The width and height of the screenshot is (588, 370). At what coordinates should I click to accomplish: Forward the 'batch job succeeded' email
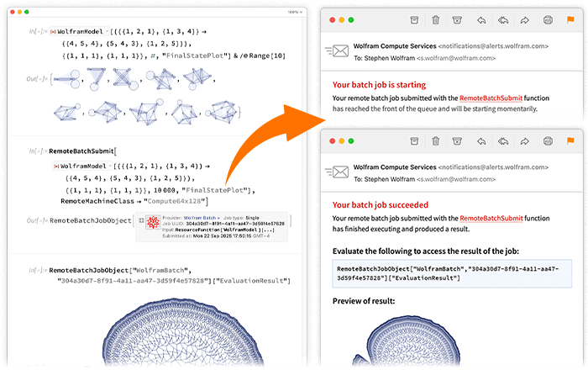524,141
